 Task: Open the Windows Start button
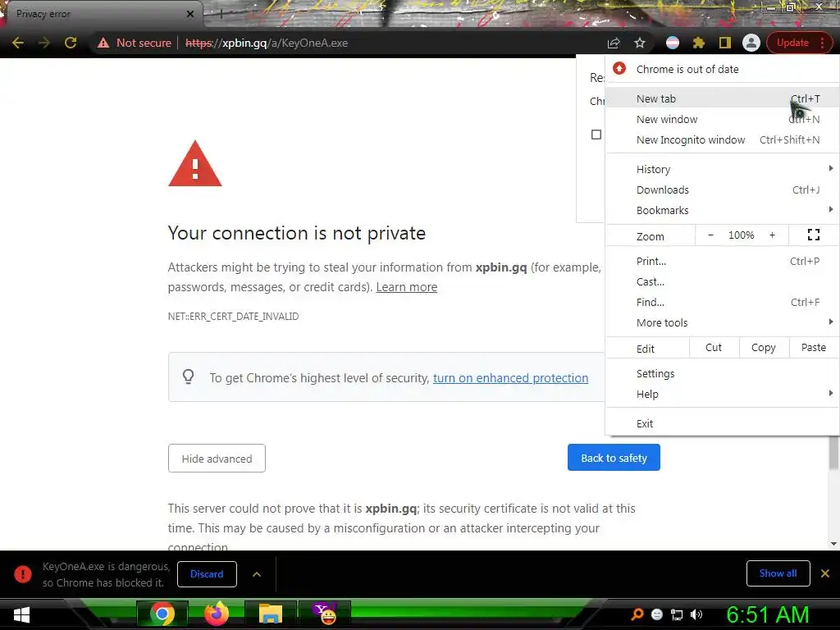click(21, 614)
